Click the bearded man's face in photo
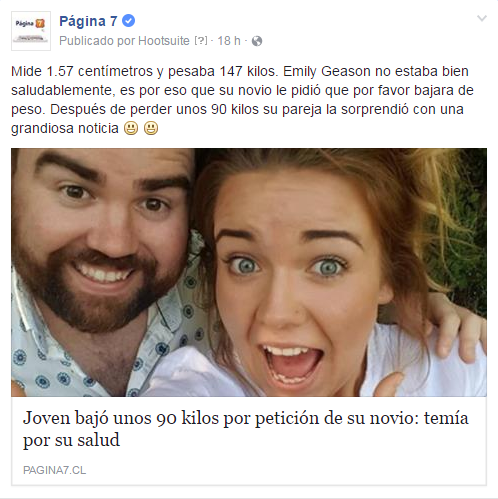This screenshot has width=498, height=499. [x=102, y=233]
